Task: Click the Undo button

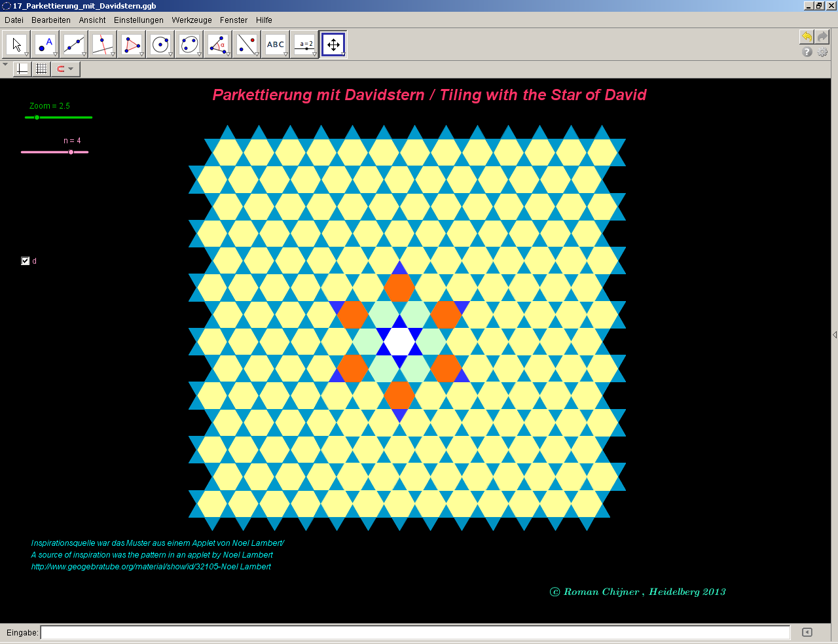Action: (807, 37)
